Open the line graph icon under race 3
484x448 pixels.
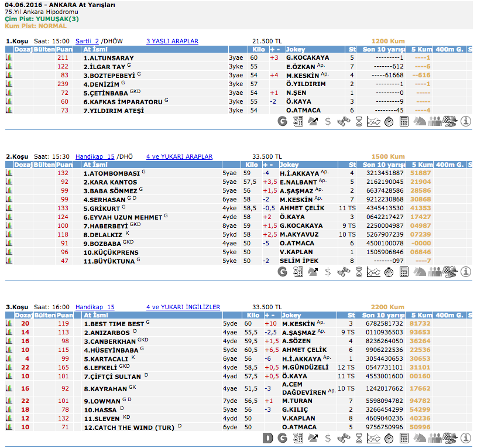point(373,438)
